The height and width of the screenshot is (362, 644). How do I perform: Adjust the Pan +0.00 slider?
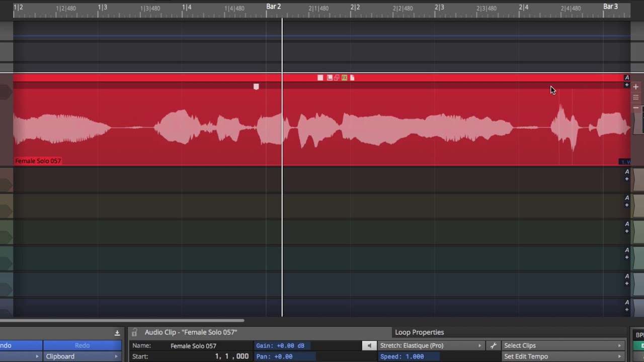click(x=307, y=356)
